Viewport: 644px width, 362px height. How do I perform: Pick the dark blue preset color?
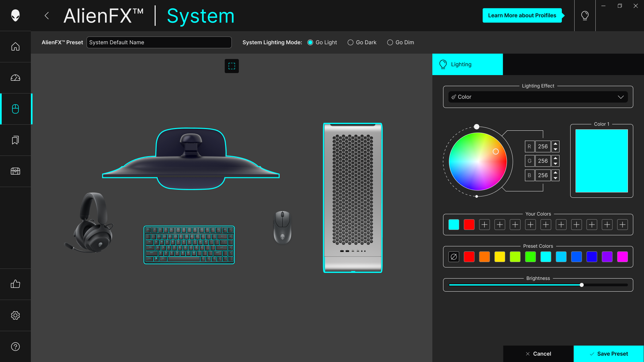592,257
